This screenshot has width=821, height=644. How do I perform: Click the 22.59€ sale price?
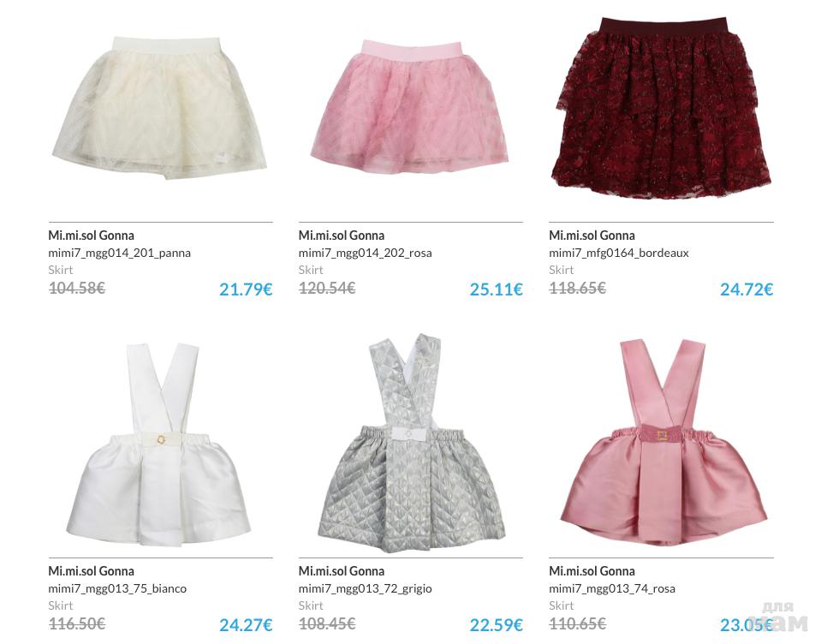(496, 625)
